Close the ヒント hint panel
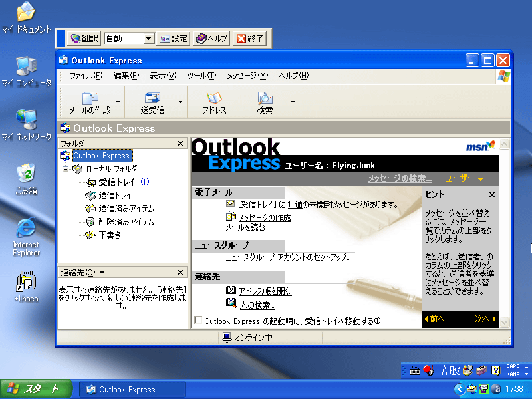Viewport: 532px width, 399px height. pos(492,194)
